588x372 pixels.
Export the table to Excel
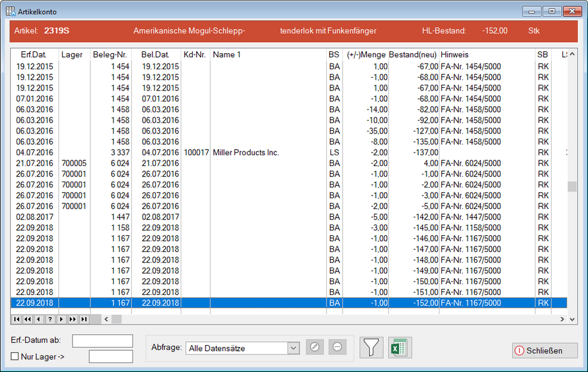click(x=400, y=348)
